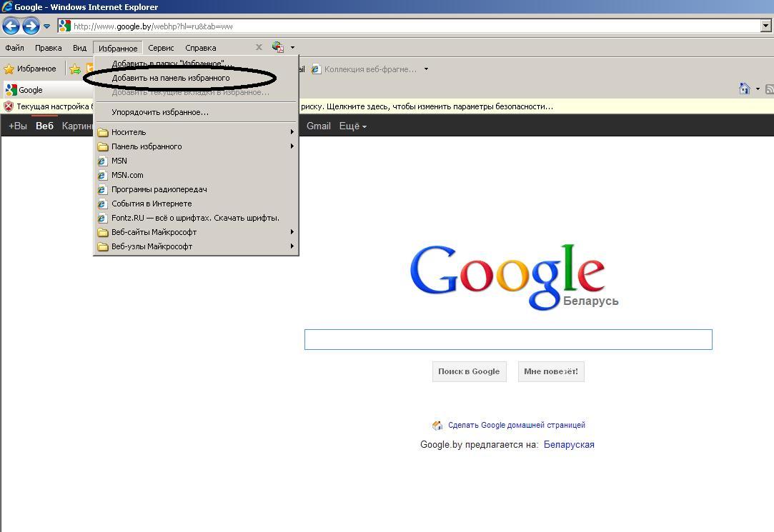Go forward with the Forward arrow button
Image resolution: width=774 pixels, height=532 pixels.
point(31,26)
